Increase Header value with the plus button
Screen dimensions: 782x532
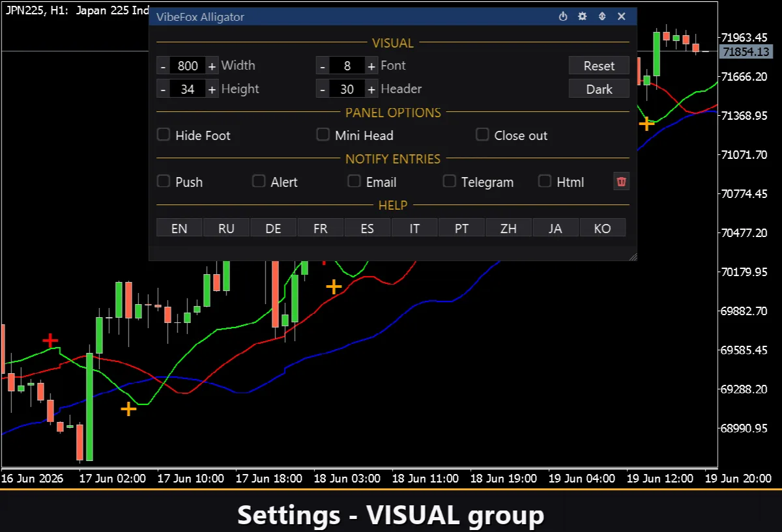pos(371,89)
